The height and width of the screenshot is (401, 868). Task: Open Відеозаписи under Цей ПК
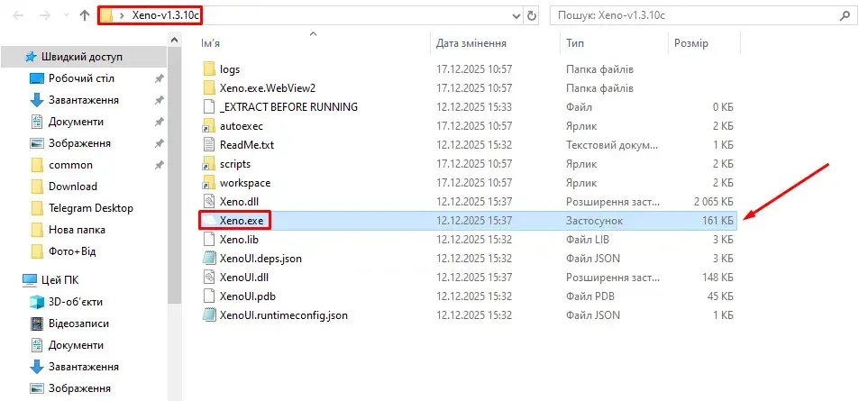coord(78,323)
